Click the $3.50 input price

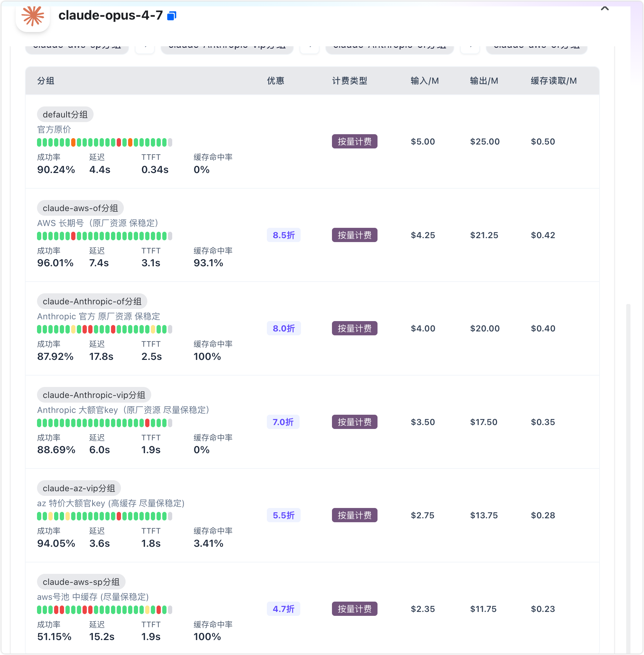pos(423,422)
